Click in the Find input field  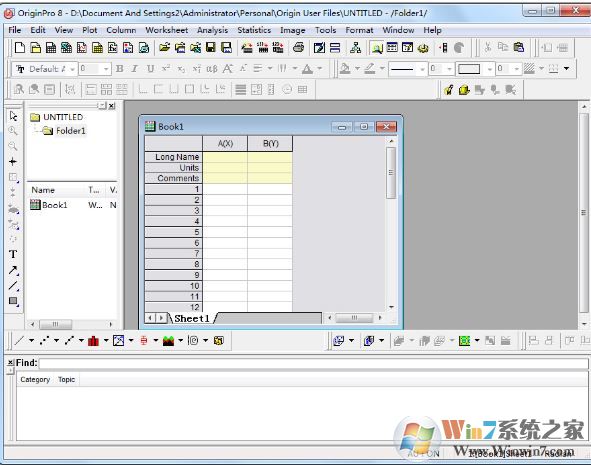[x=313, y=363]
